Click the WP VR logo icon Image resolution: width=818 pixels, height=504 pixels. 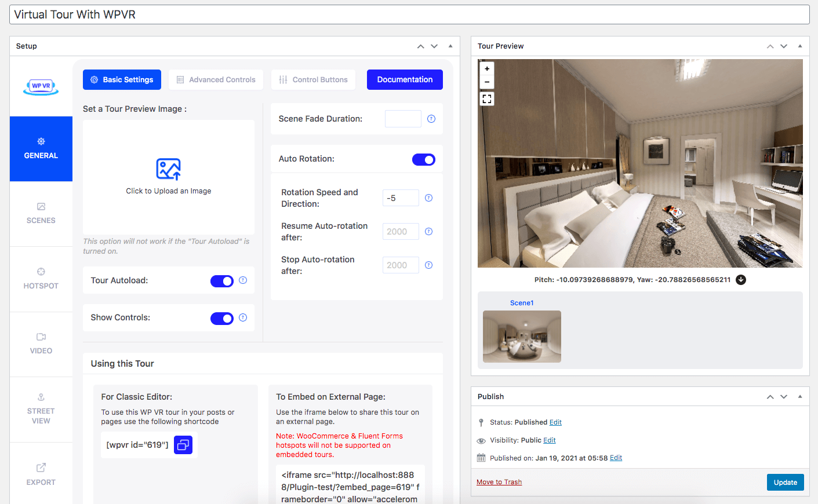41,87
